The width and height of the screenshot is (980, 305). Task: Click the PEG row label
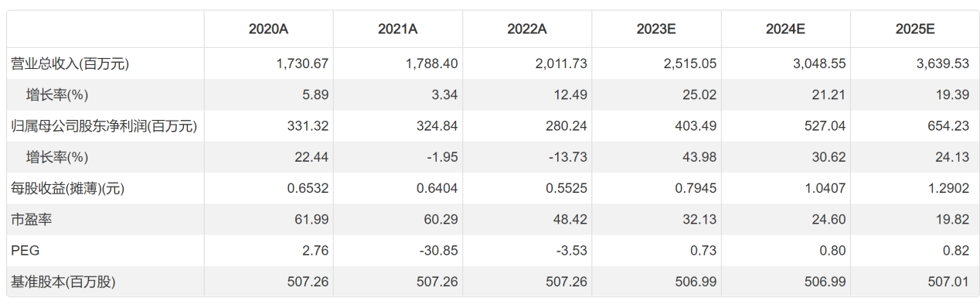click(23, 251)
